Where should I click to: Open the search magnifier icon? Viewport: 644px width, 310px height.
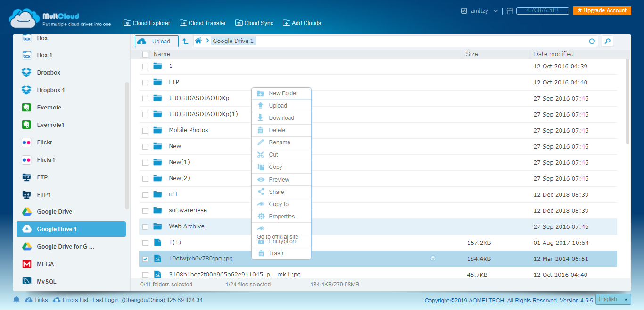[x=608, y=42]
